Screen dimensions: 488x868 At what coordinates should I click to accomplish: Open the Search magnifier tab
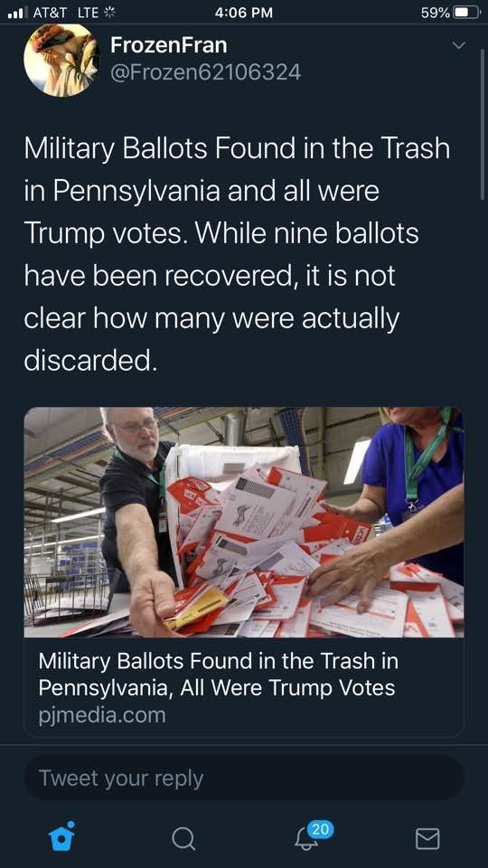(x=183, y=838)
